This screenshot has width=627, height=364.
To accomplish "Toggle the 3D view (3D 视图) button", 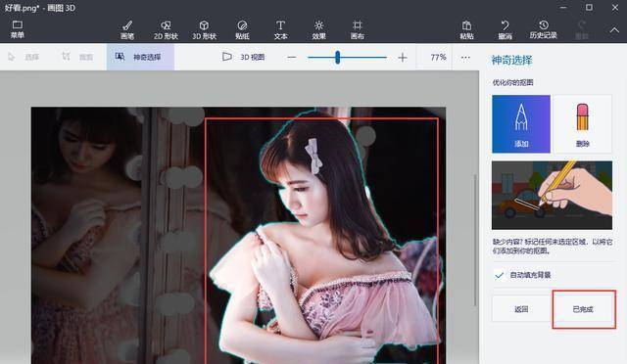I will (243, 57).
